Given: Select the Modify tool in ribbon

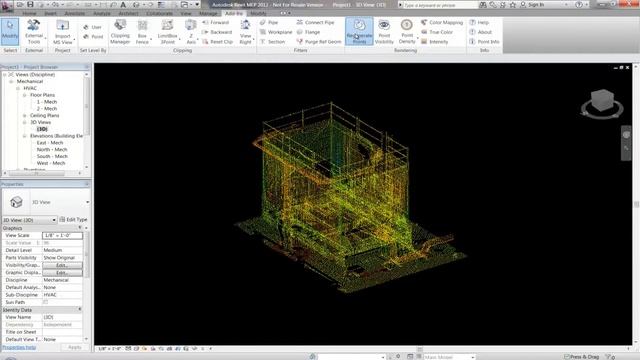Looking at the screenshot, I should pos(10,31).
